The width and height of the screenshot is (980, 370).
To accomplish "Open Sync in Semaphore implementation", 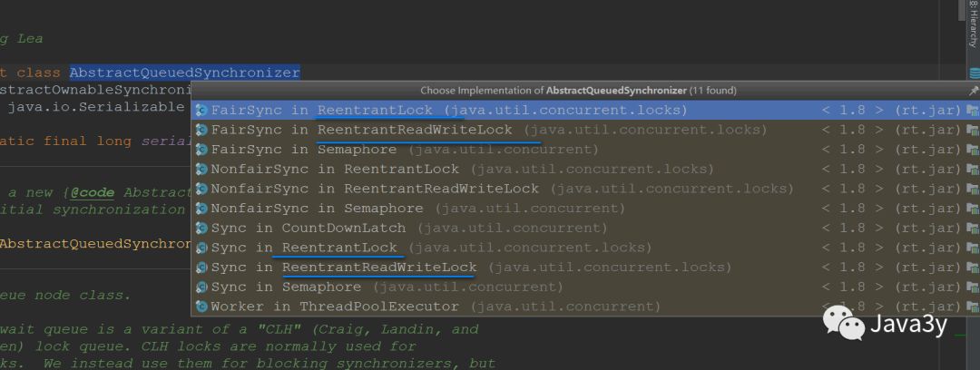I will pyautogui.click(x=585, y=287).
